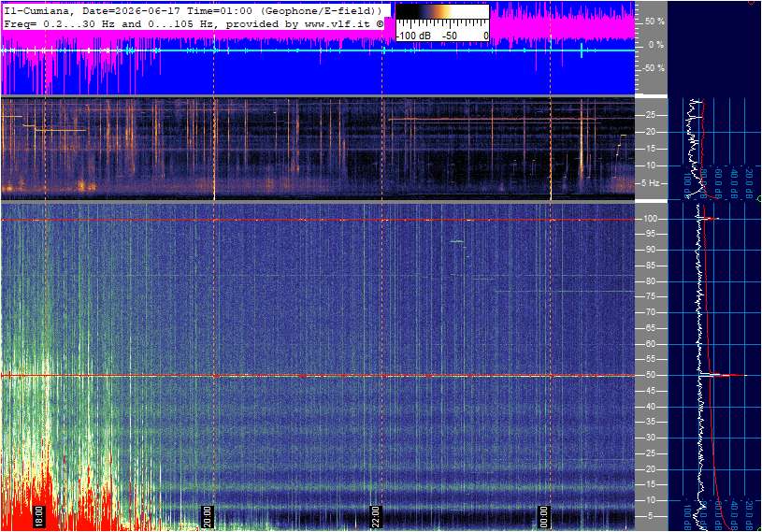This screenshot has width=762, height=532.
Task: Click the 65 label on lower frequency scale
Action: (x=650, y=328)
